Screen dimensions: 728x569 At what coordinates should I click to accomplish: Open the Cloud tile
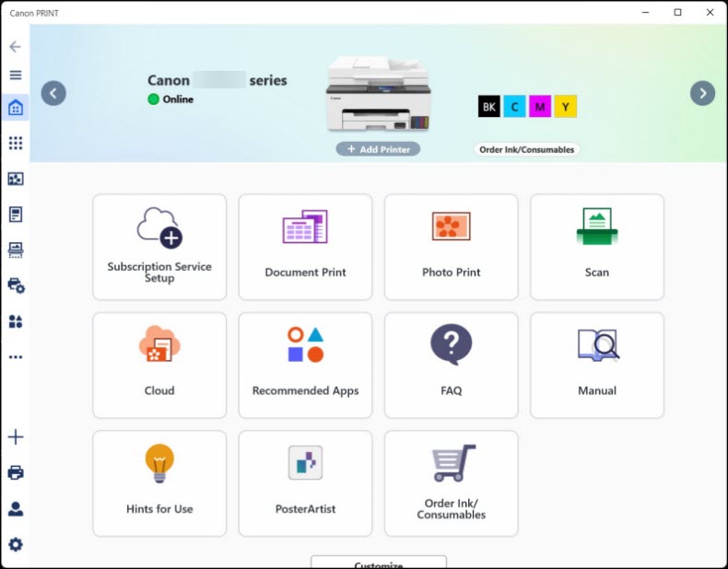[x=159, y=365]
